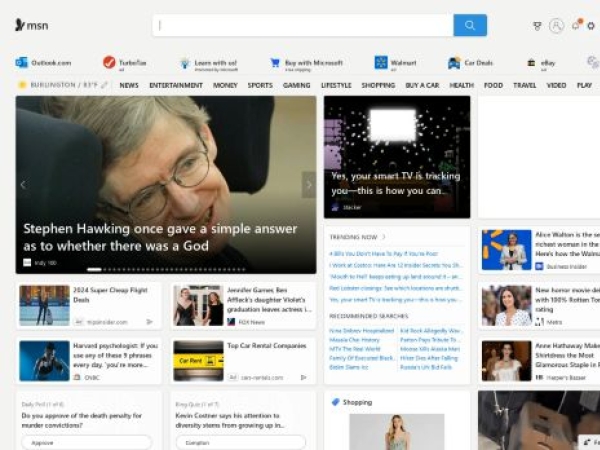Open the Play section
The height and width of the screenshot is (450, 600).
point(584,85)
